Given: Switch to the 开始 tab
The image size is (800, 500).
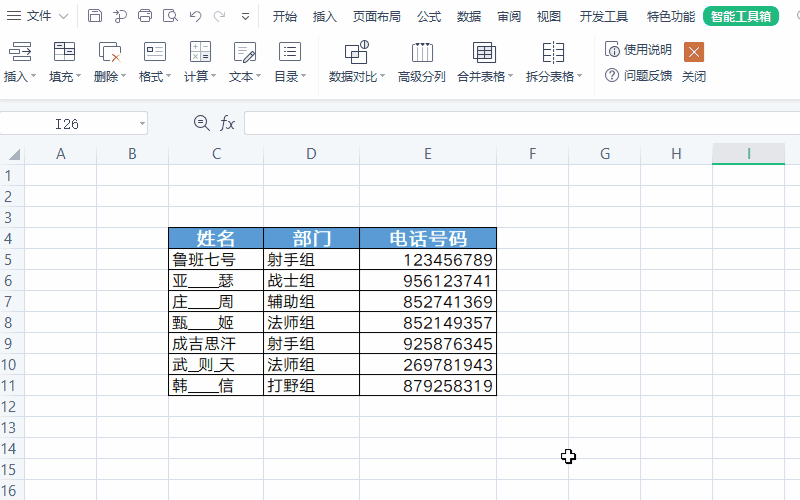Looking at the screenshot, I should click(284, 17).
